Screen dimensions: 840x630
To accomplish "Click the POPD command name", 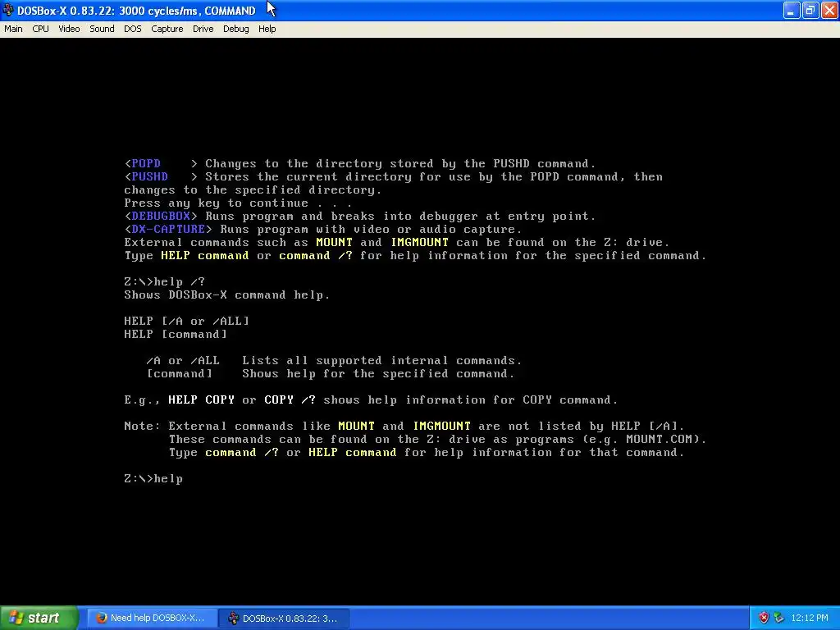I will click(146, 163).
